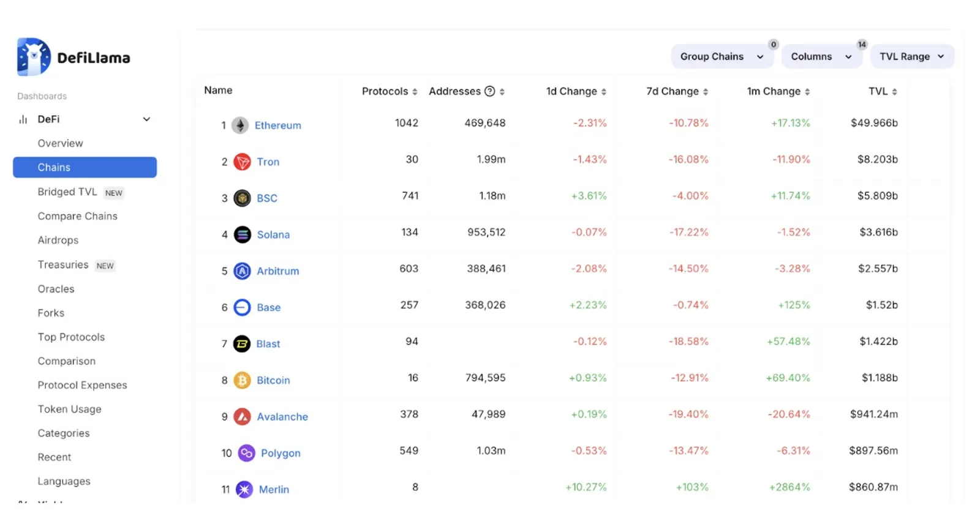Click the Avalanche chain icon
Image resolution: width=980 pixels, height=516 pixels.
[x=243, y=417]
